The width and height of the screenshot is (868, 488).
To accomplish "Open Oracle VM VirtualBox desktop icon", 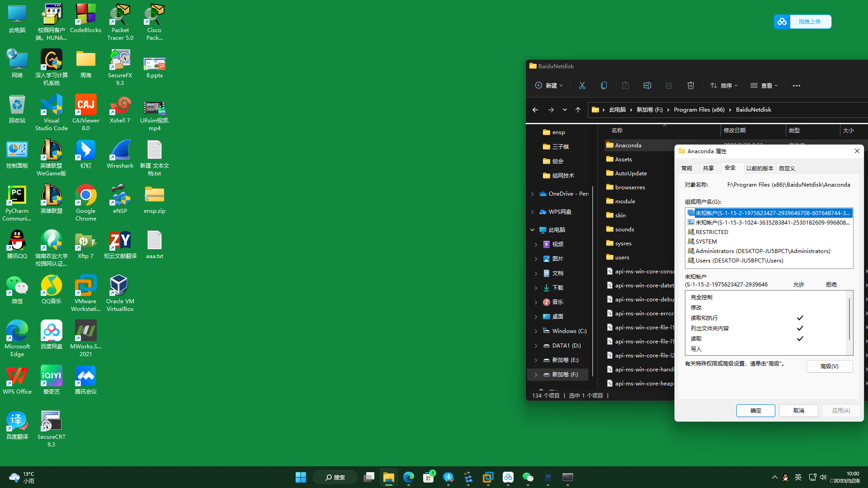I will 120,293.
